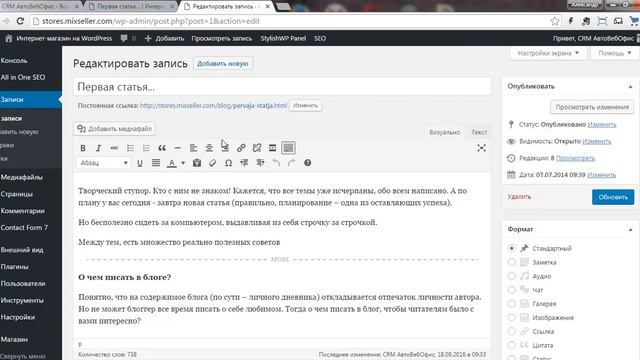Click Добавить новую button
Image resolution: width=640 pixels, height=360 pixels.
click(x=222, y=64)
